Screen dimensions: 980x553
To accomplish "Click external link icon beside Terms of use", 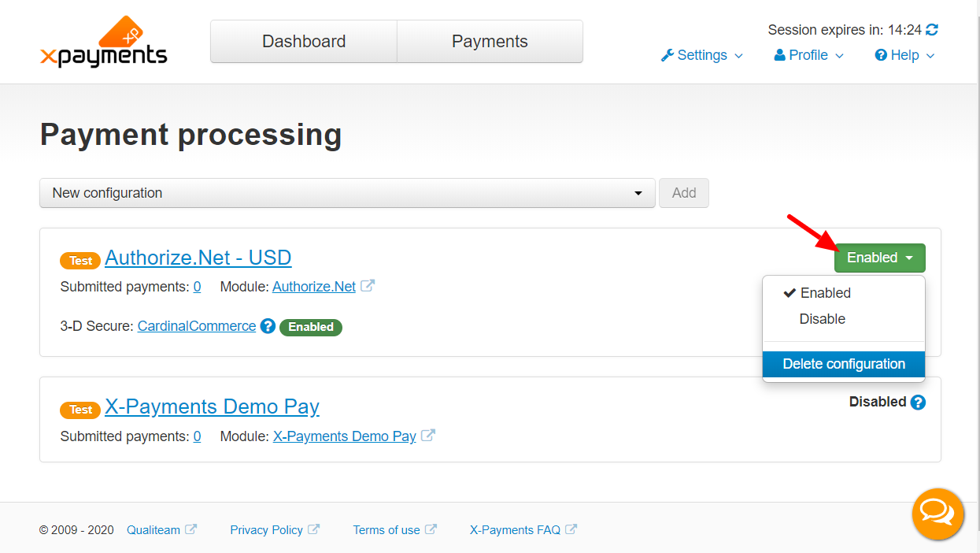I will (431, 529).
